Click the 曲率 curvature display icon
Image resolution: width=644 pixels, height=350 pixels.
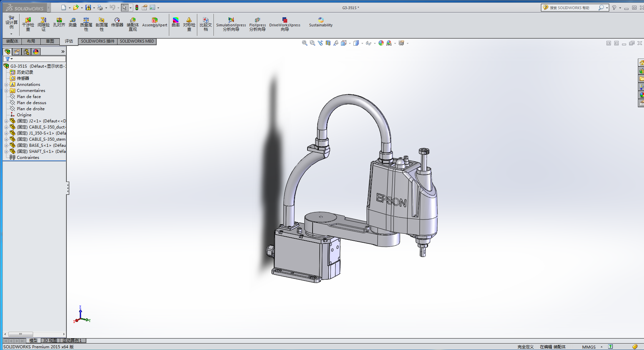[x=176, y=22]
